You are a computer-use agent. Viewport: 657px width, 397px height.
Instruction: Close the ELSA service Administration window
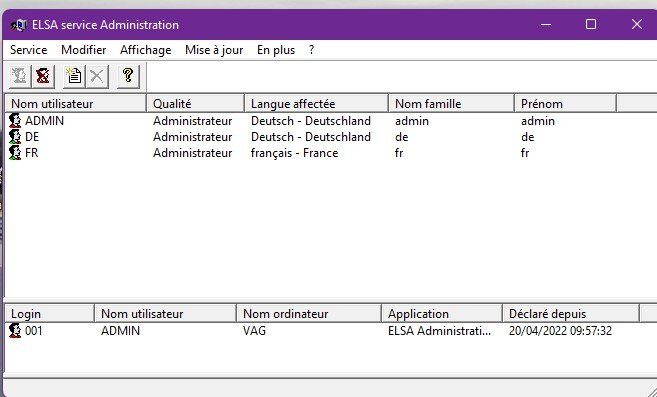(636, 24)
